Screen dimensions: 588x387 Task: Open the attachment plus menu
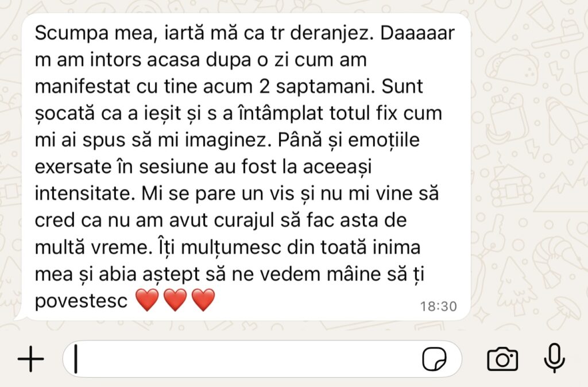[x=31, y=359]
